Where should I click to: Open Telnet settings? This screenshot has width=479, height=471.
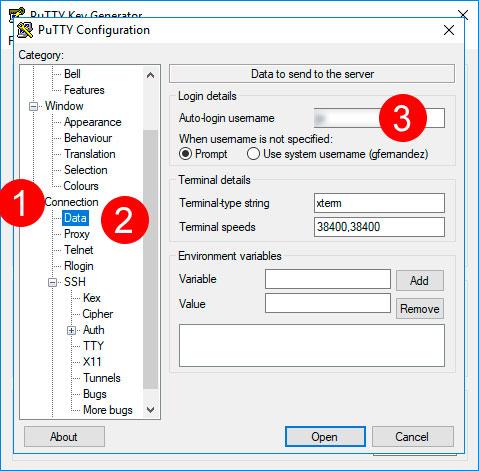coord(78,250)
